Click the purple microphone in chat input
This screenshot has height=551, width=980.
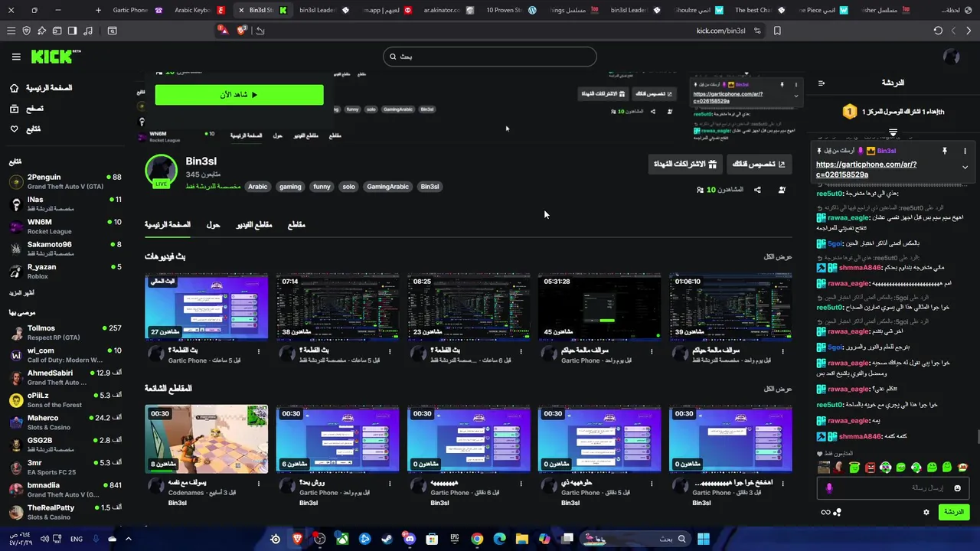tap(829, 488)
